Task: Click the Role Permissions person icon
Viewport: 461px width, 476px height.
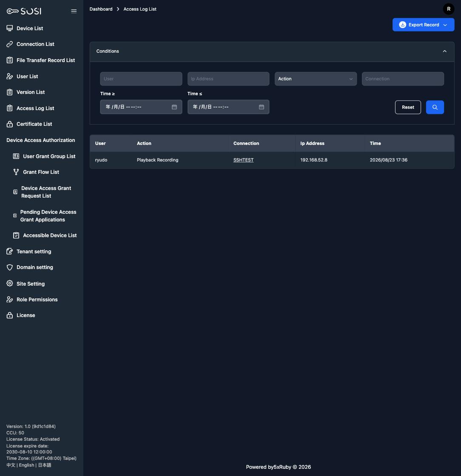Action: click(x=10, y=299)
